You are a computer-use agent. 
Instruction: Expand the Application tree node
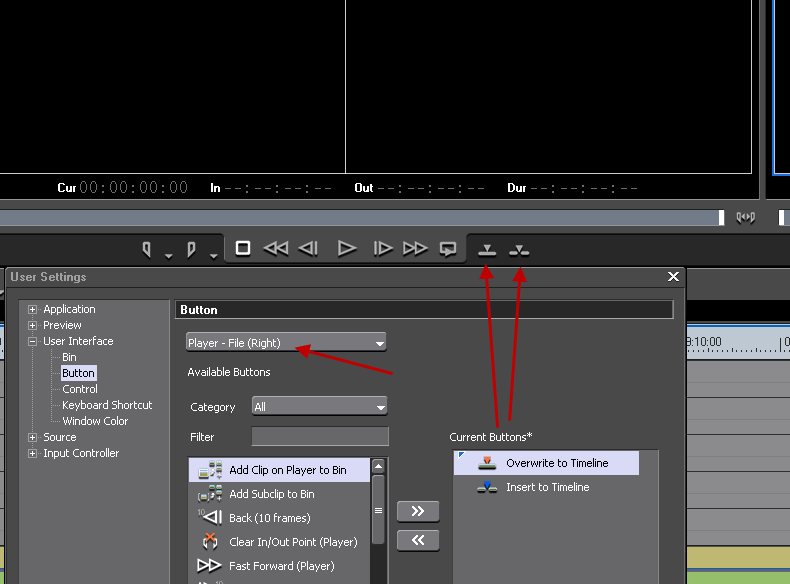33,310
